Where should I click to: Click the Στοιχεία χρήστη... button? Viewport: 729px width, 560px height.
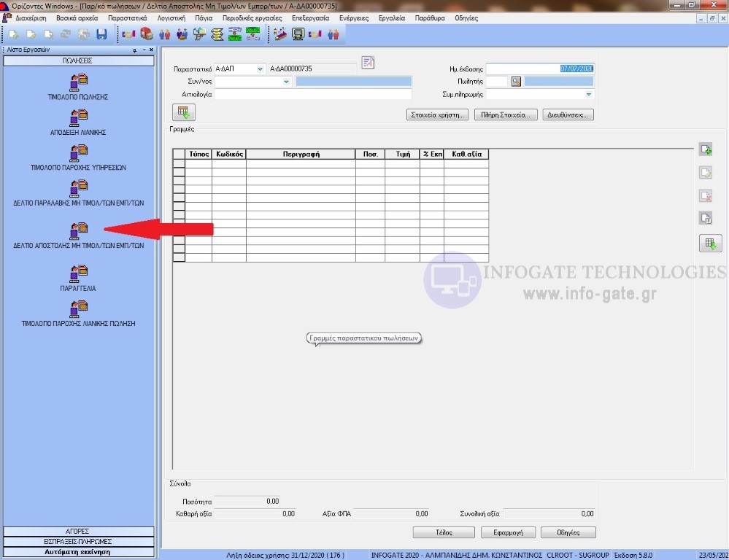436,114
